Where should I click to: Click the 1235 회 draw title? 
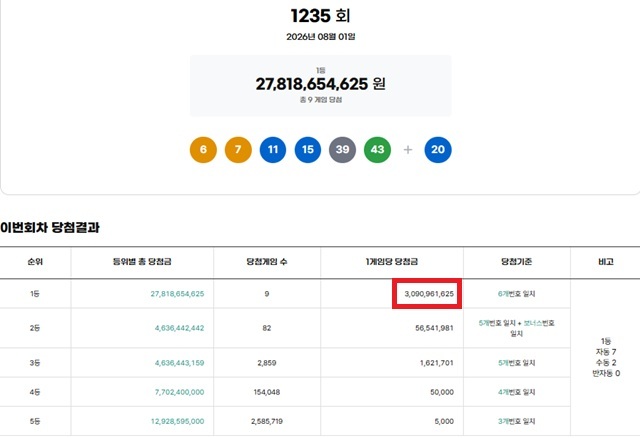click(320, 16)
